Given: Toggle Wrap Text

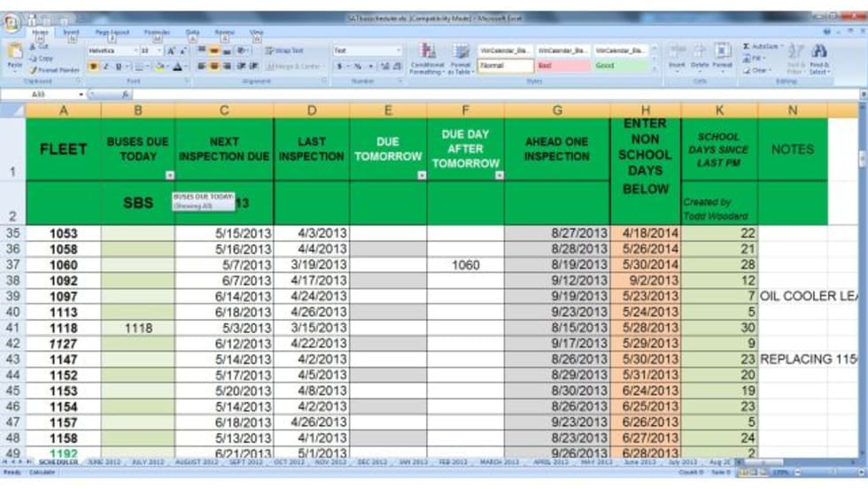Looking at the screenshot, I should [283, 50].
